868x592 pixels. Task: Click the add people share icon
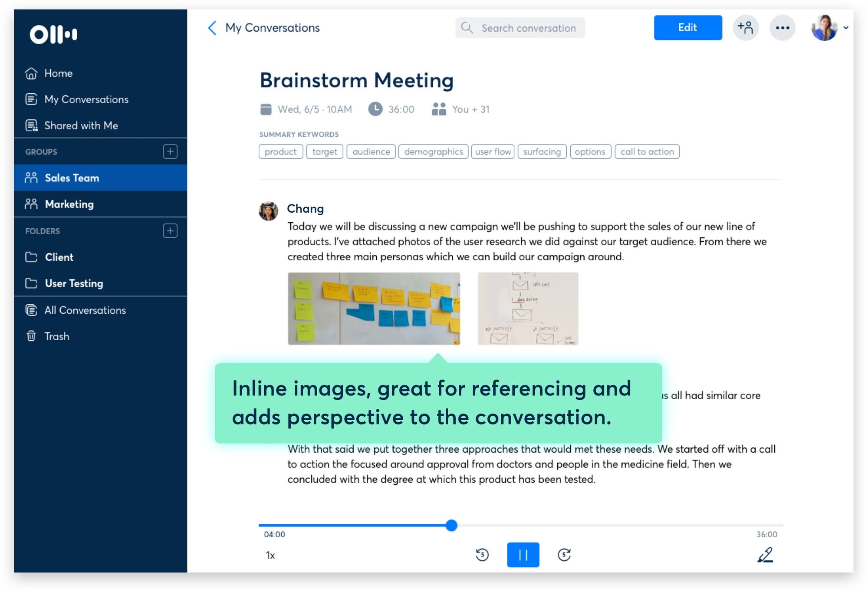click(745, 28)
